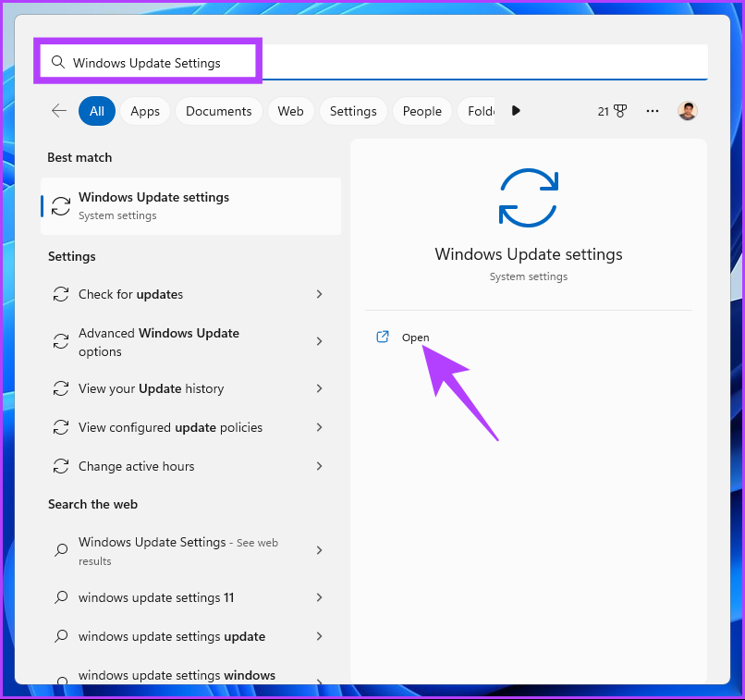Switch to the Documents filter tab
The width and height of the screenshot is (745, 700).
pos(218,110)
